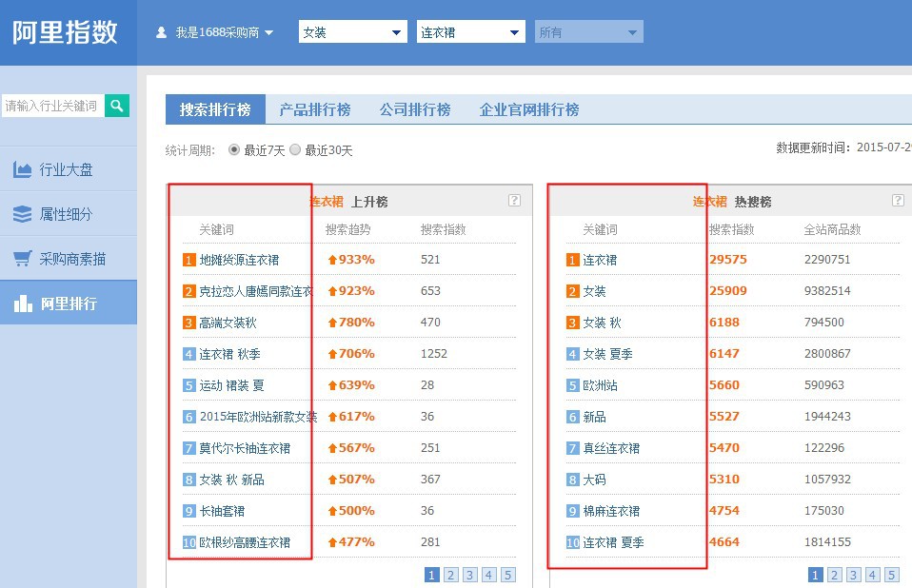Click the green search magnifier button
This screenshot has height=588, width=912.
[x=117, y=106]
